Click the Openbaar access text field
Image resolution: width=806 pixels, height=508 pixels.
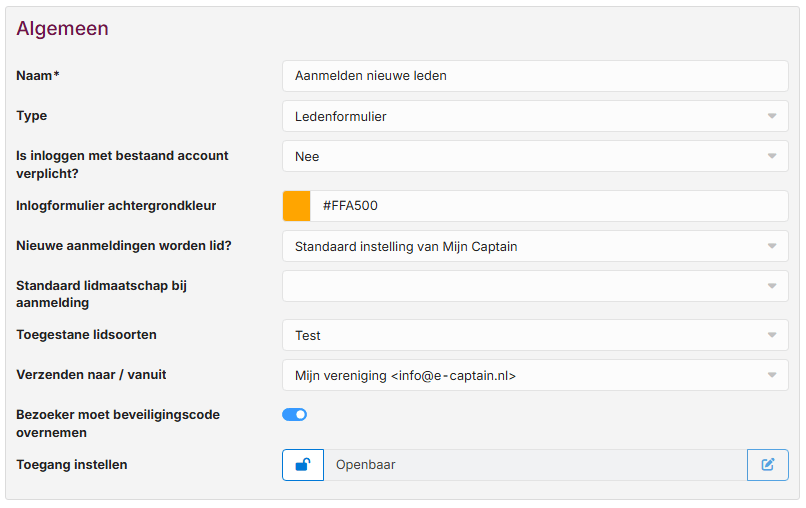(x=535, y=465)
